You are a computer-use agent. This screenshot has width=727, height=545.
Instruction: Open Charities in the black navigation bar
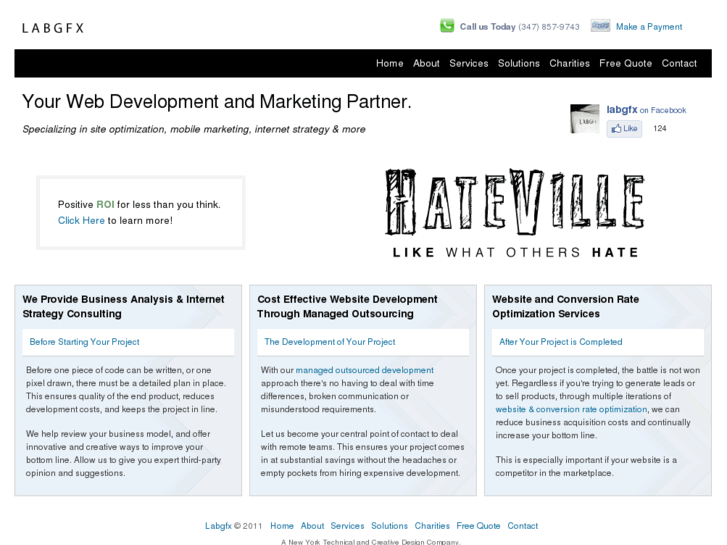pyautogui.click(x=569, y=64)
